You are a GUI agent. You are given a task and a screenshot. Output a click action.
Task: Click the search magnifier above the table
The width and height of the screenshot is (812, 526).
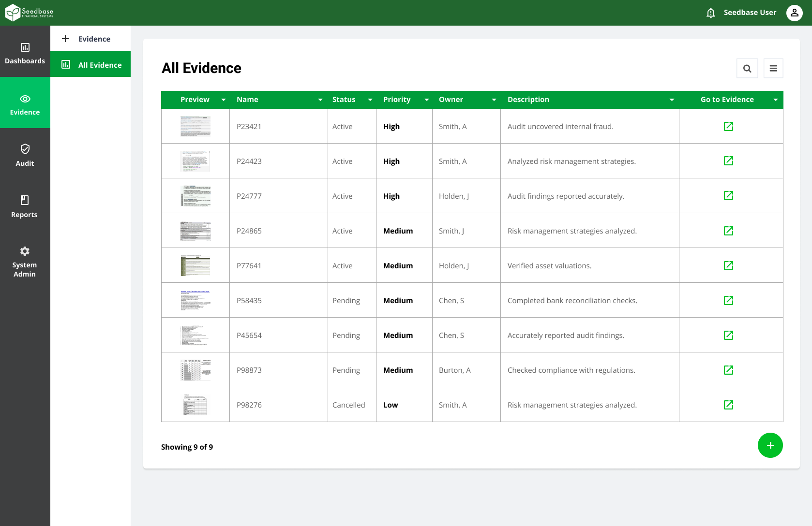tap(747, 68)
